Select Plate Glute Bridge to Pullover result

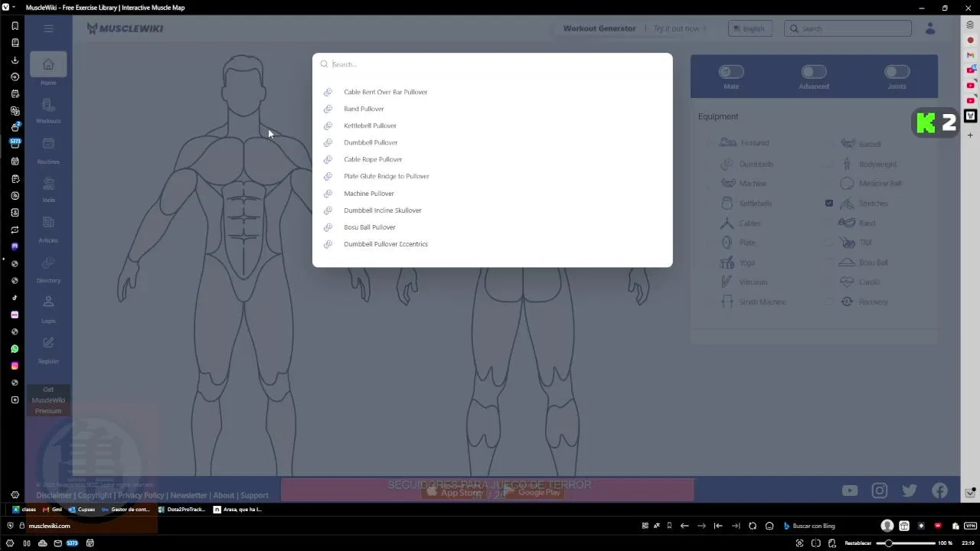click(x=492, y=176)
